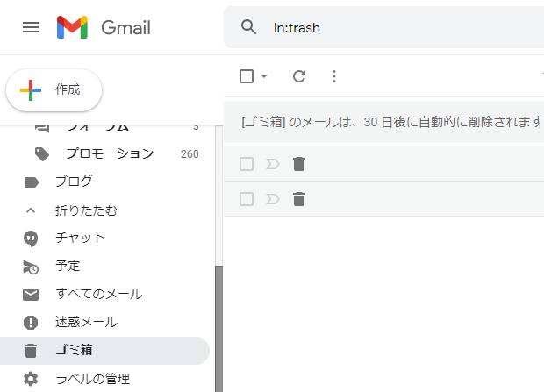Image resolution: width=544 pixels, height=392 pixels.
Task: Click trash icon on first email row
Action: coord(299,164)
